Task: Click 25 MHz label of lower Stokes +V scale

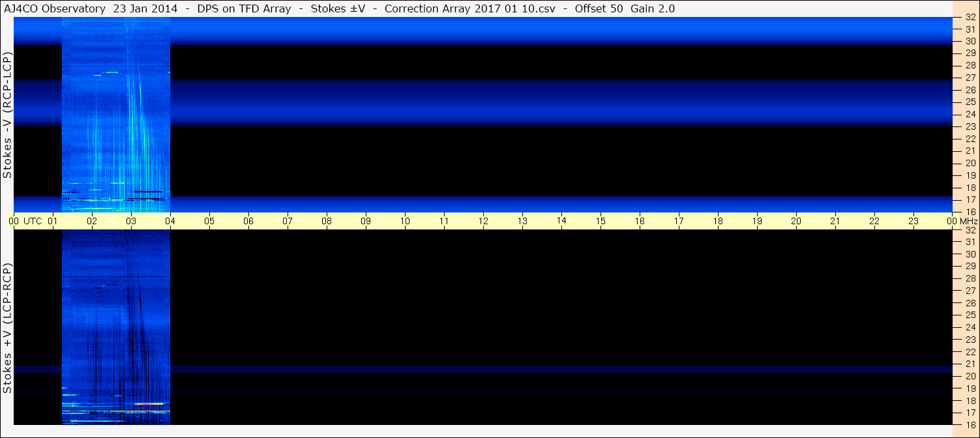Action: [970, 315]
